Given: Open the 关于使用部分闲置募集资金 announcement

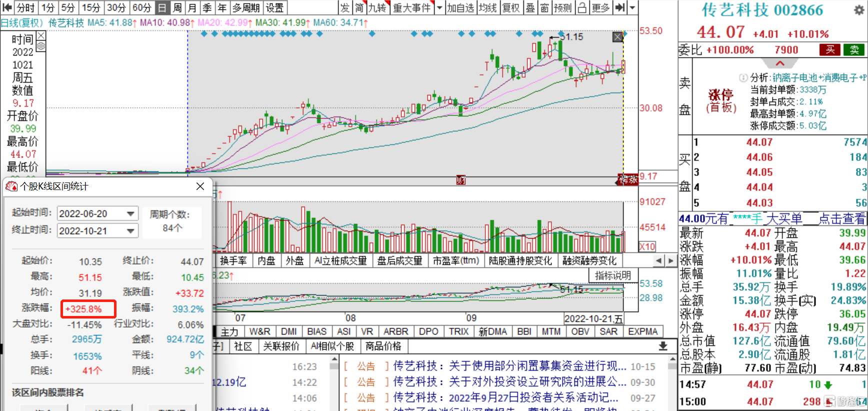Looking at the screenshot, I should 509,366.
